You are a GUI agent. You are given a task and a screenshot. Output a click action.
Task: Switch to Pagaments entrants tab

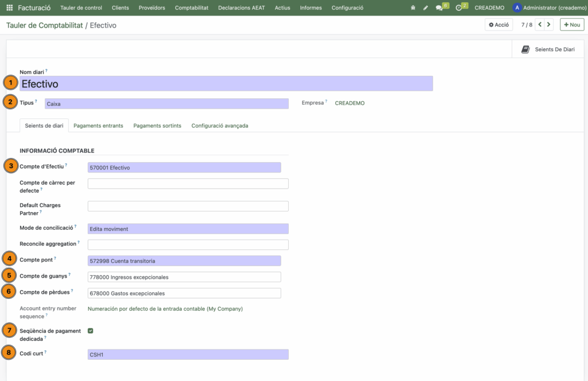click(98, 125)
